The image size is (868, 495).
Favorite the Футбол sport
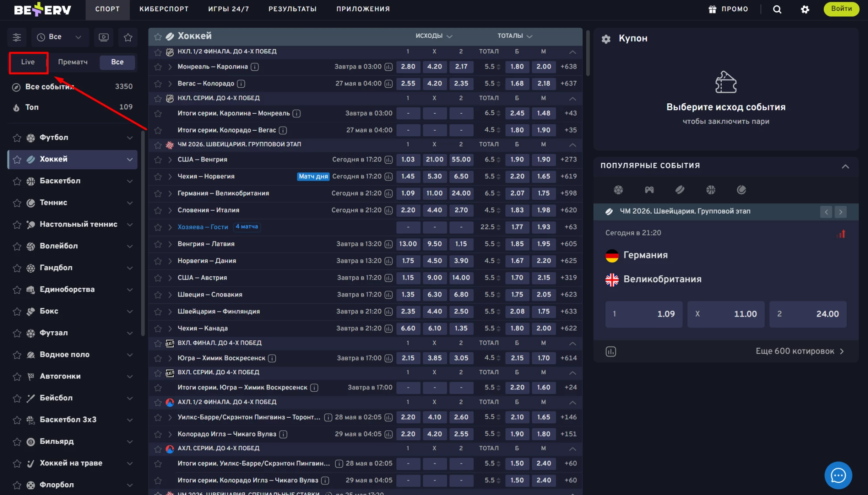point(17,138)
